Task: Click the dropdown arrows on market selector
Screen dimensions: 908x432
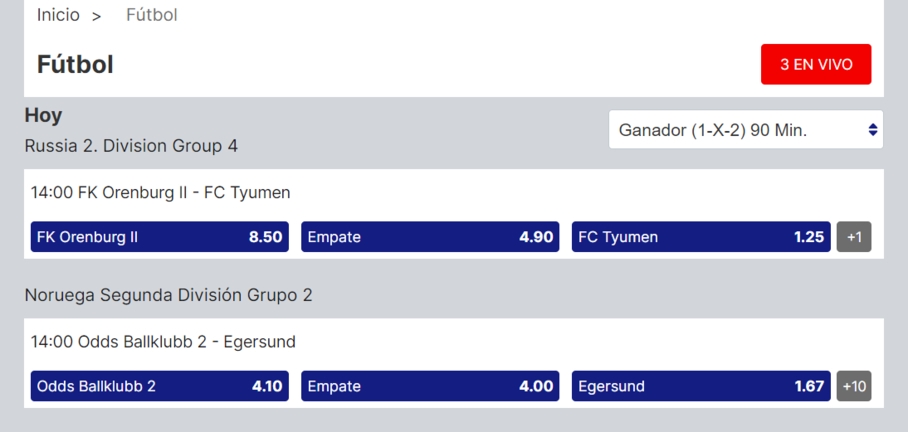Action: click(872, 130)
